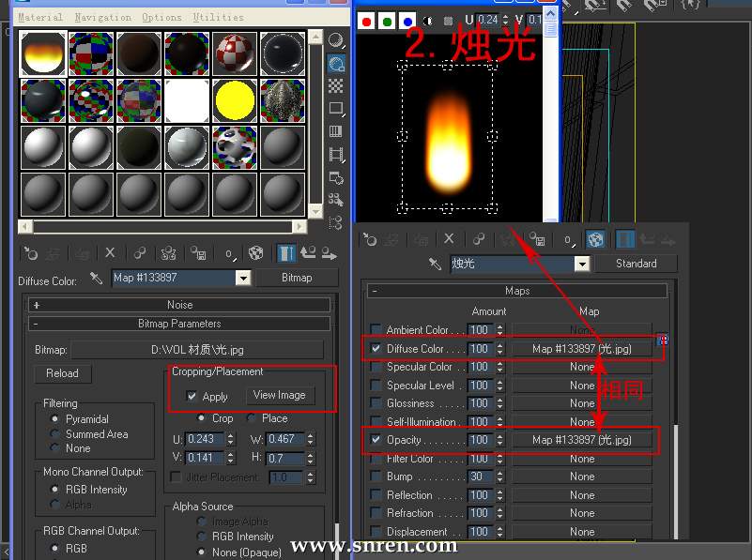Collapse the Maps rollout

pos(517,291)
